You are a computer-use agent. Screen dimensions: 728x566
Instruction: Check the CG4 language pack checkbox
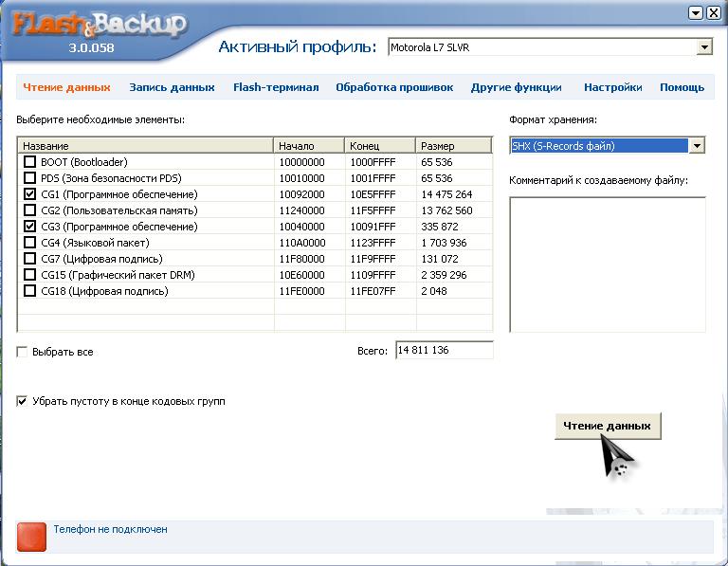(29, 243)
